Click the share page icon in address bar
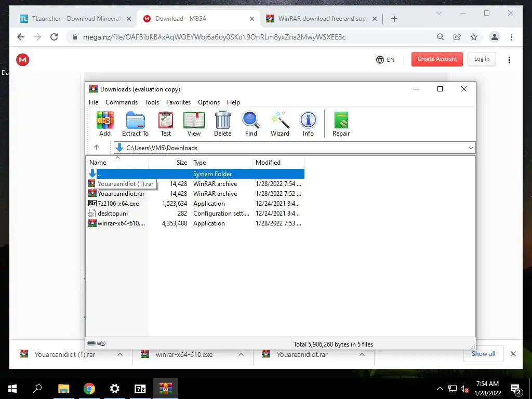The height and width of the screenshot is (399, 532). [457, 37]
